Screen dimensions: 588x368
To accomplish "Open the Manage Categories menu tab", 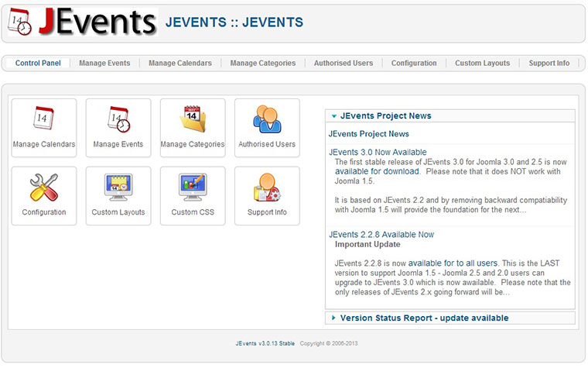I will click(x=263, y=63).
